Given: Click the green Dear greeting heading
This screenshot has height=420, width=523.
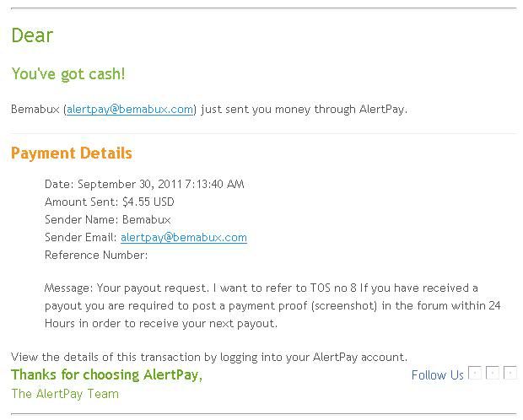Looking at the screenshot, I should (32, 35).
